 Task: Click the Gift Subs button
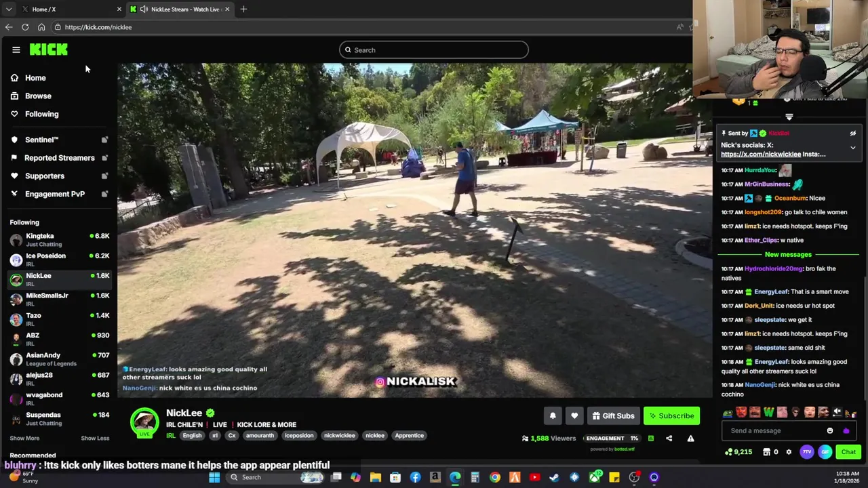tap(613, 415)
